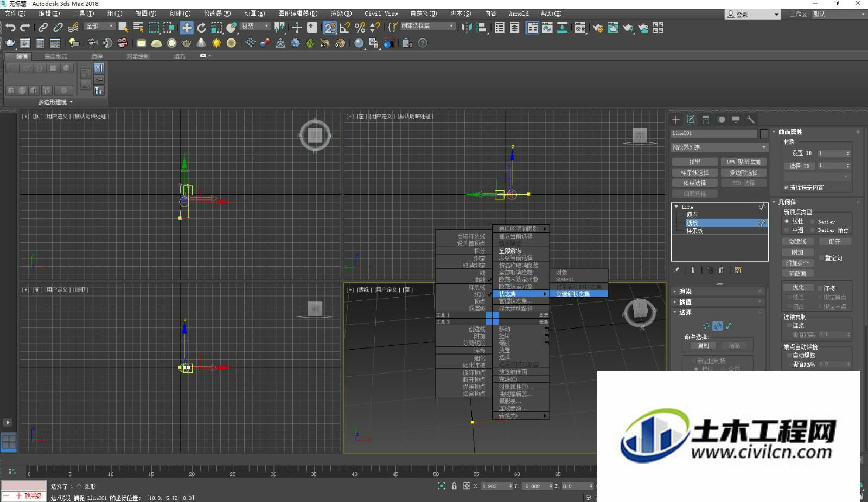The image size is (868, 502).
Task: Click the Undo arrow icon
Action: [x=10, y=27]
